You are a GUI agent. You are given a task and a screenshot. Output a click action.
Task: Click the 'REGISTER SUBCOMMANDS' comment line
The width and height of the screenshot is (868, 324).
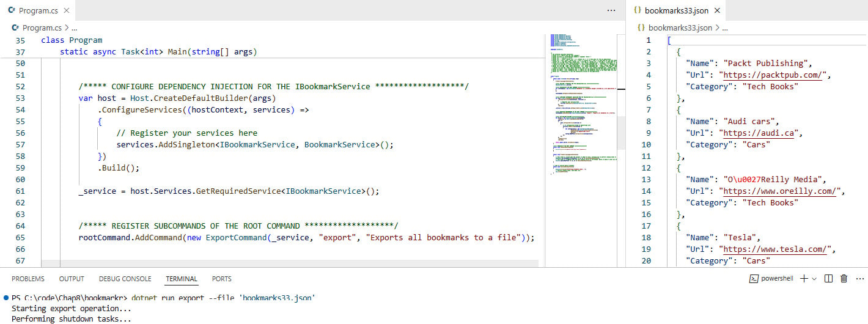(238, 226)
